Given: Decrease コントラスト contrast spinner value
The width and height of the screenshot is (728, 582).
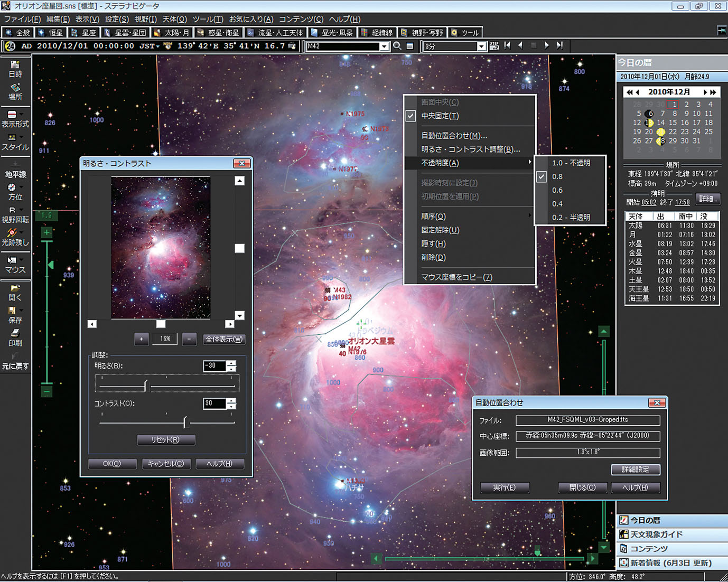Looking at the screenshot, I should pos(231,406).
